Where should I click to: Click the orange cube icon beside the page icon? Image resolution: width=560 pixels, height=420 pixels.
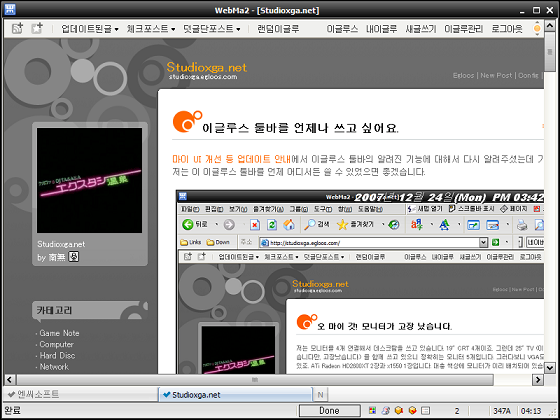click(412, 411)
